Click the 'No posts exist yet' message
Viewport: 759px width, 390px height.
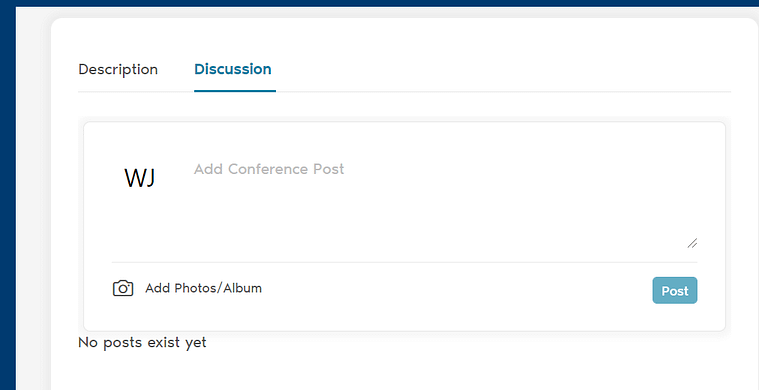pyautogui.click(x=142, y=343)
